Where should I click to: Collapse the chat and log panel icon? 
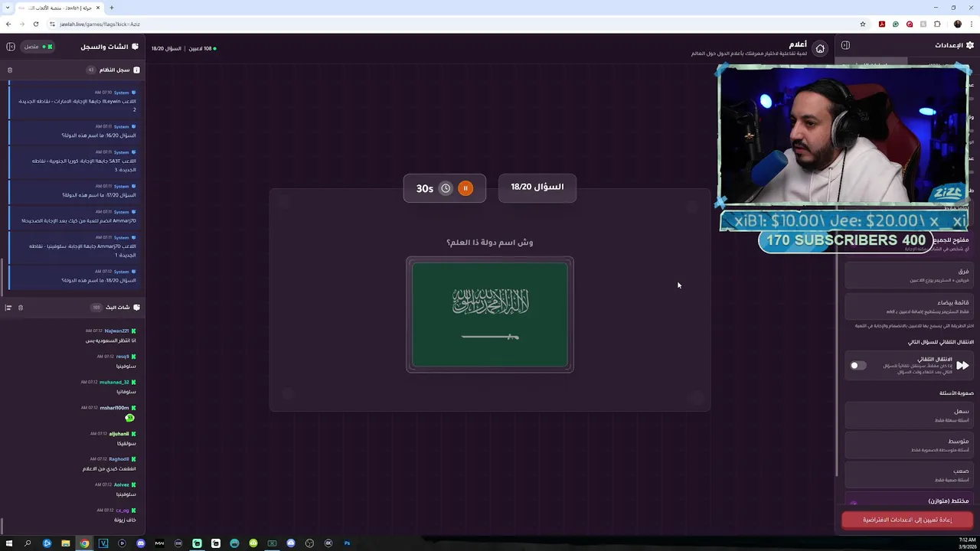pyautogui.click(x=11, y=47)
